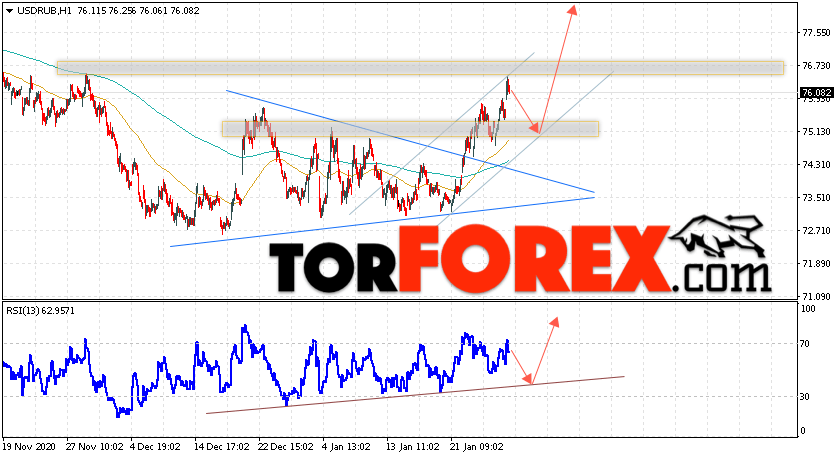The width and height of the screenshot is (838, 458).
Task: Select the 21 Jan 09:02 time label
Action: [x=477, y=446]
